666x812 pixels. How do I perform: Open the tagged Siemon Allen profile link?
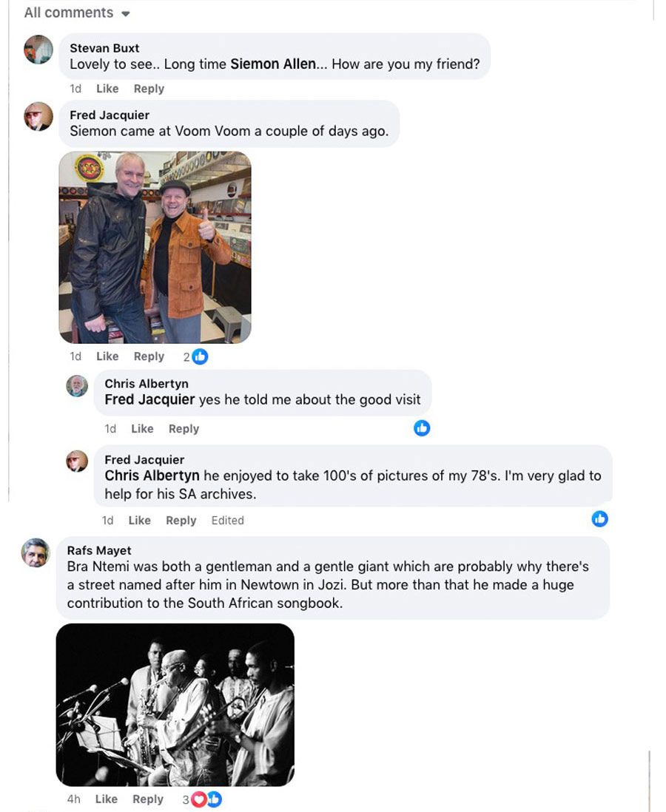point(273,64)
